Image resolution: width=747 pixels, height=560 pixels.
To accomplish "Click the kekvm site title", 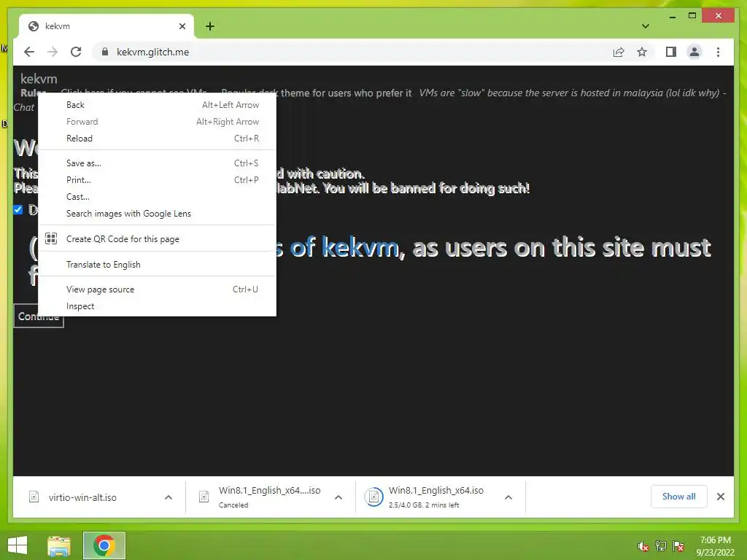I will tap(39, 79).
